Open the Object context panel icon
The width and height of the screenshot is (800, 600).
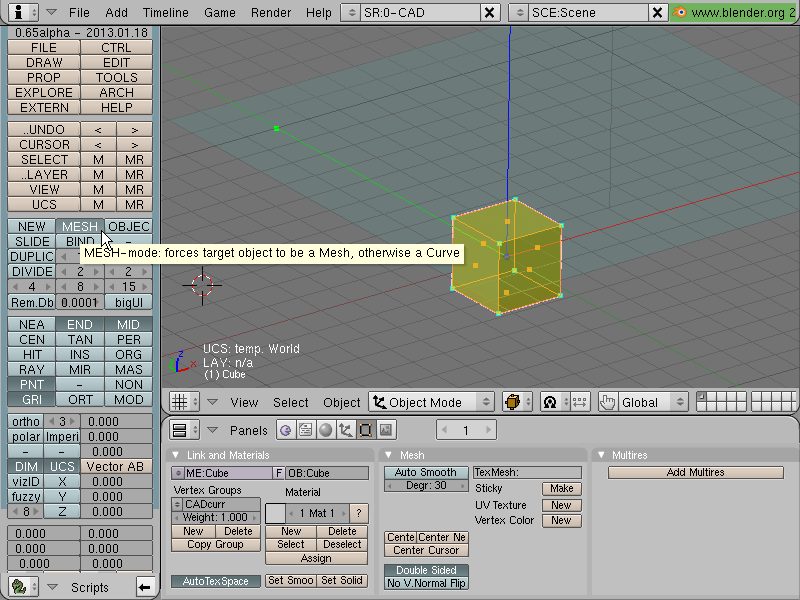(x=345, y=430)
